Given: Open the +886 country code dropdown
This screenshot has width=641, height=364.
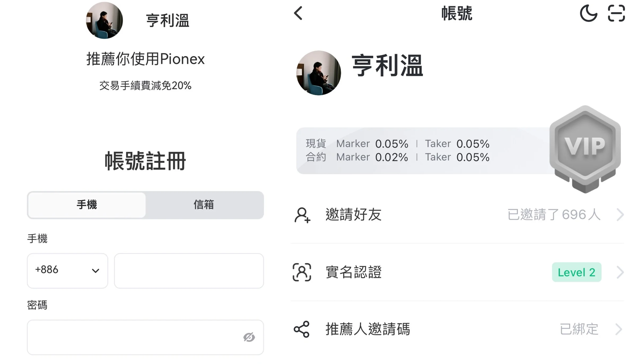Looking at the screenshot, I should (67, 271).
